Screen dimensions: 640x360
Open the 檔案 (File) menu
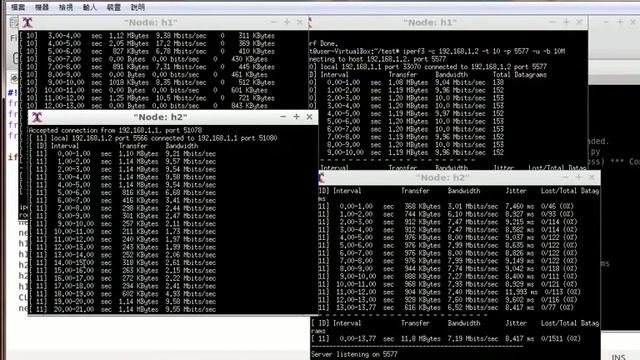[18, 7]
